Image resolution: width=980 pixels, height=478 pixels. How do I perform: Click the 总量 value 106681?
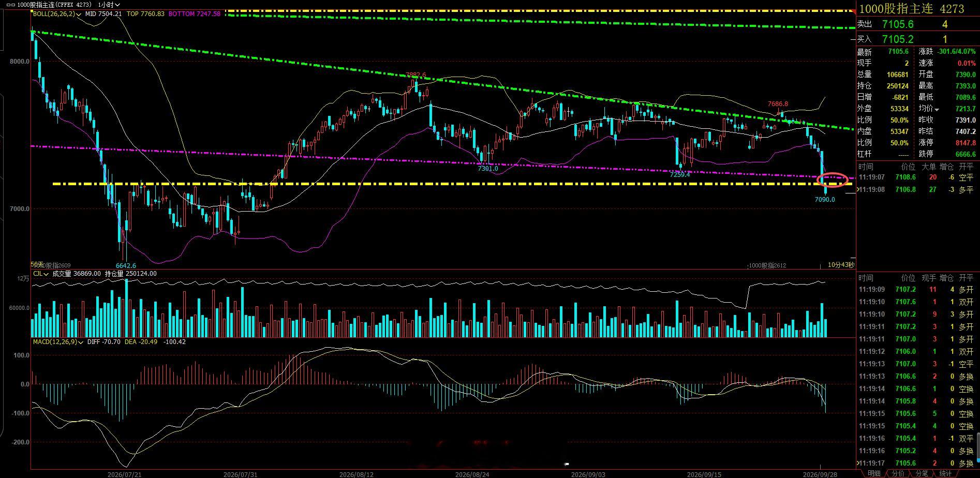[898, 74]
